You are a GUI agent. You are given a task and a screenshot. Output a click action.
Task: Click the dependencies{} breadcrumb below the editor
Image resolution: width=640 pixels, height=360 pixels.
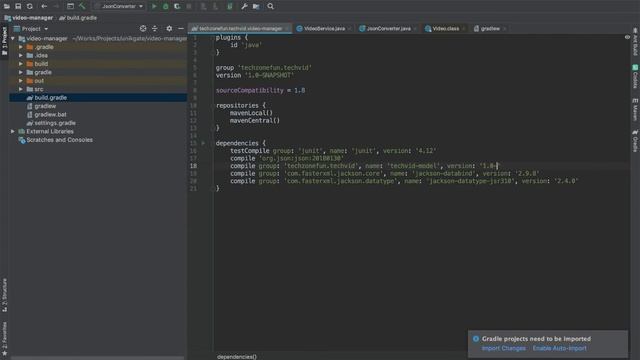coord(237,357)
